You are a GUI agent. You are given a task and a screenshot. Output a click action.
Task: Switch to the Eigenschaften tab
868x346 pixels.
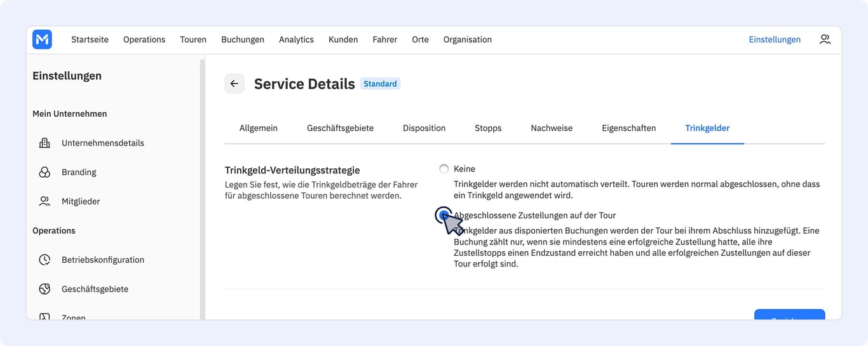628,128
